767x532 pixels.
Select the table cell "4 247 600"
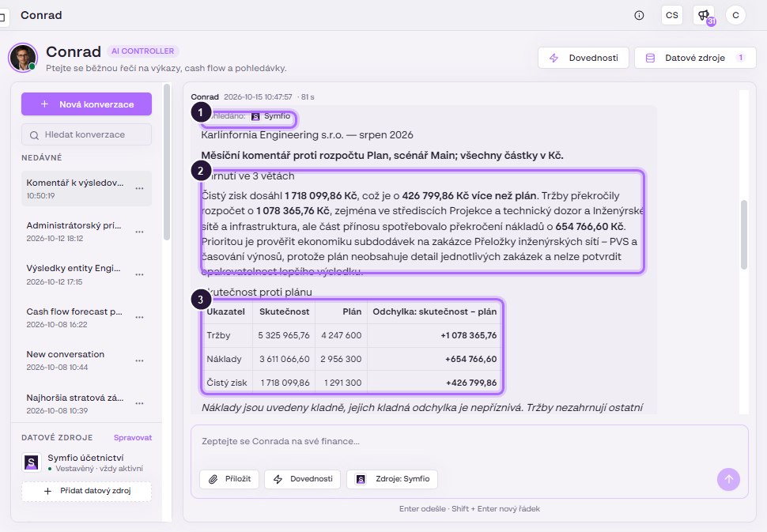(x=342, y=335)
